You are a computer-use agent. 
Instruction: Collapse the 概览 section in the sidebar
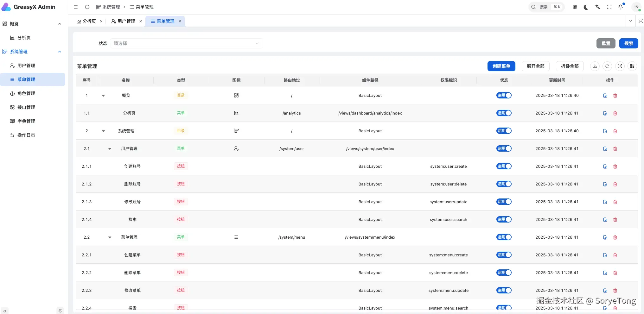(x=60, y=24)
